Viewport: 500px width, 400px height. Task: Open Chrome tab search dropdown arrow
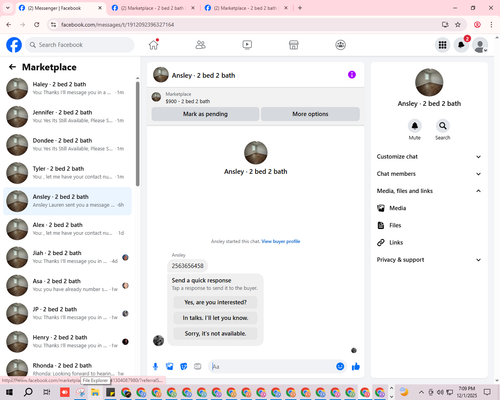coord(8,8)
